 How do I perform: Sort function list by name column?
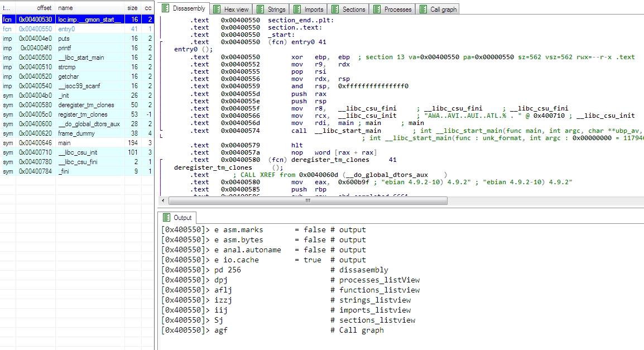point(90,8)
